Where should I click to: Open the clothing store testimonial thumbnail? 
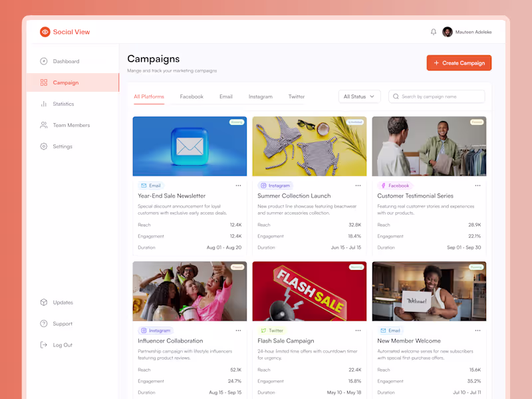pos(429,146)
